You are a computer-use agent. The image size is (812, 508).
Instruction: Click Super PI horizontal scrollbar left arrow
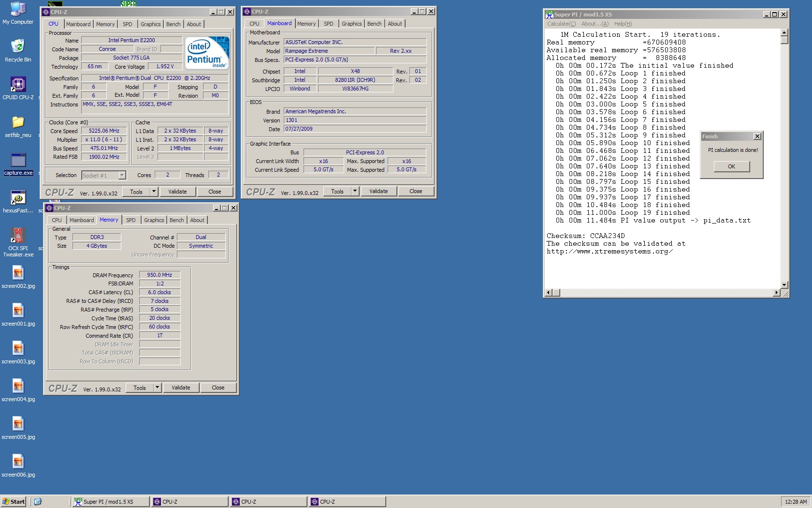tap(548, 293)
